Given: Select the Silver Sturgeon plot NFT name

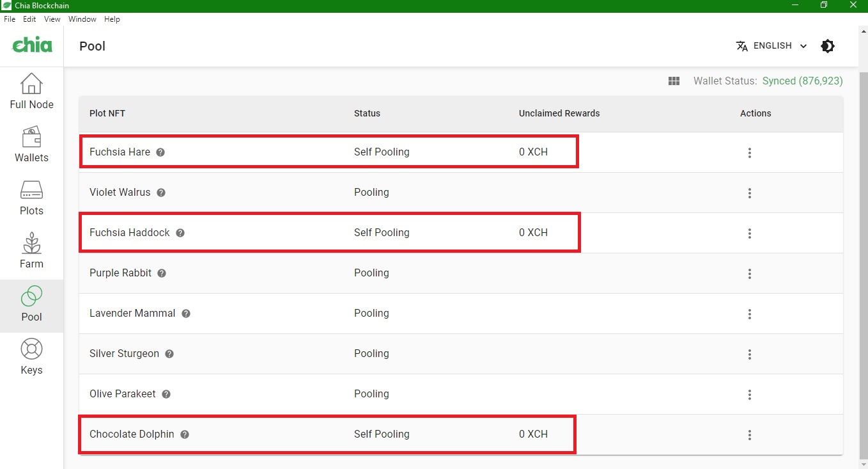Looking at the screenshot, I should (125, 354).
